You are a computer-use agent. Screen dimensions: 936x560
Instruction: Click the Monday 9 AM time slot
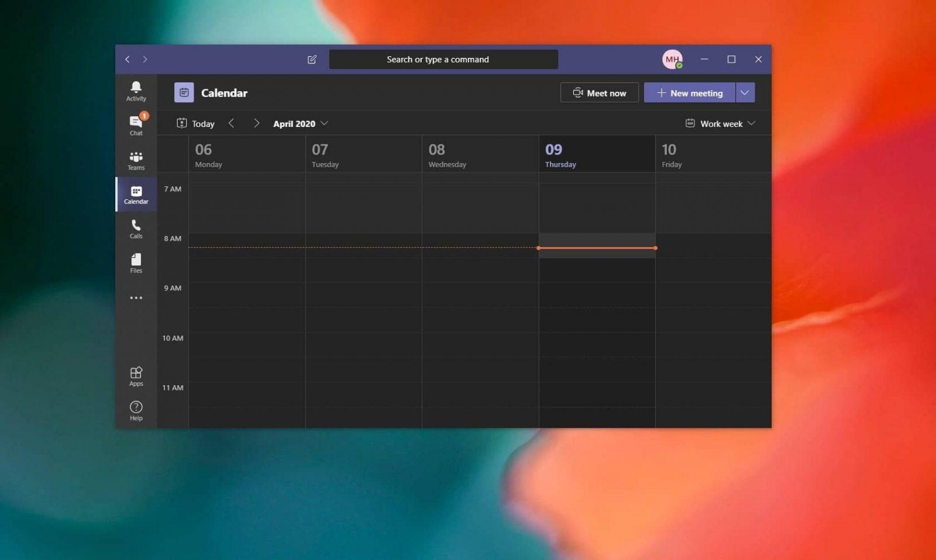point(247,295)
